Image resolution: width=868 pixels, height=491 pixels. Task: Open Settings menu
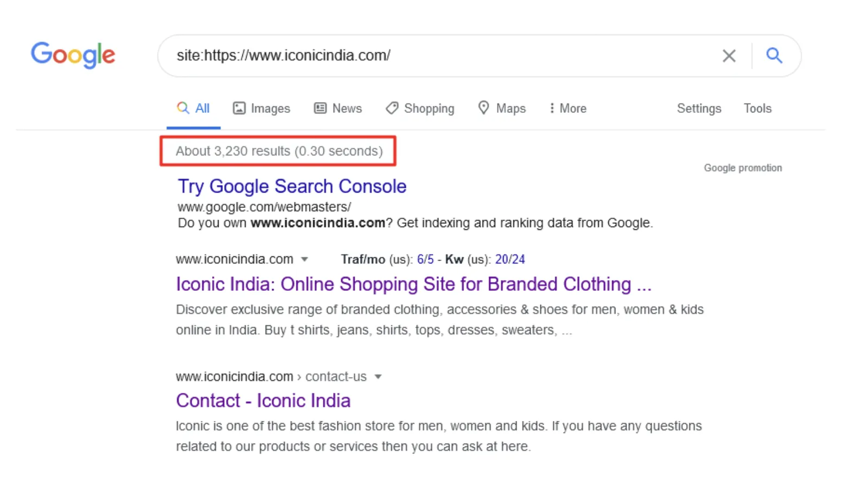[x=699, y=109]
